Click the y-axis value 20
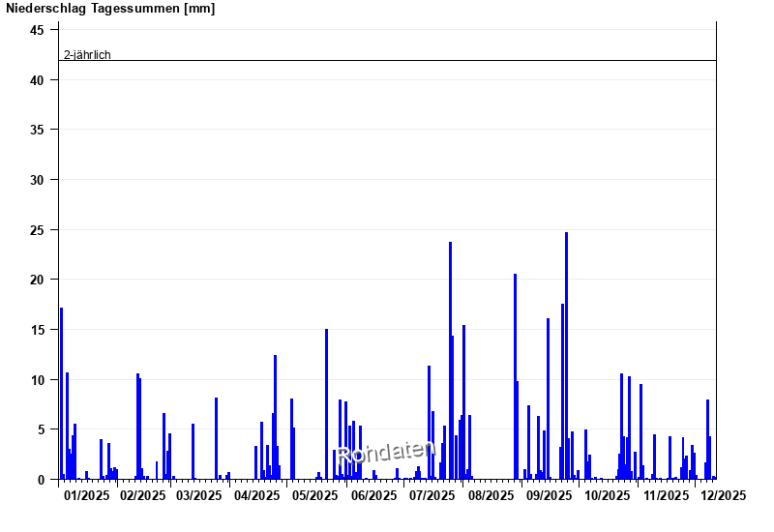 click(37, 280)
